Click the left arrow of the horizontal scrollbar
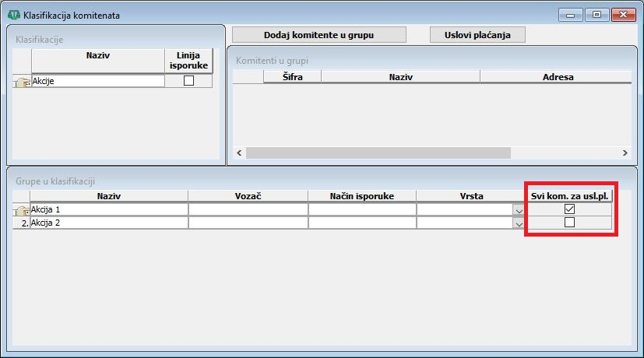 pos(240,153)
